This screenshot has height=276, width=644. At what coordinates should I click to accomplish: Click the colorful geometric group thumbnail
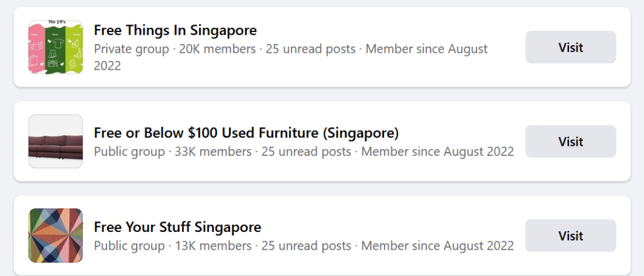pyautogui.click(x=55, y=236)
